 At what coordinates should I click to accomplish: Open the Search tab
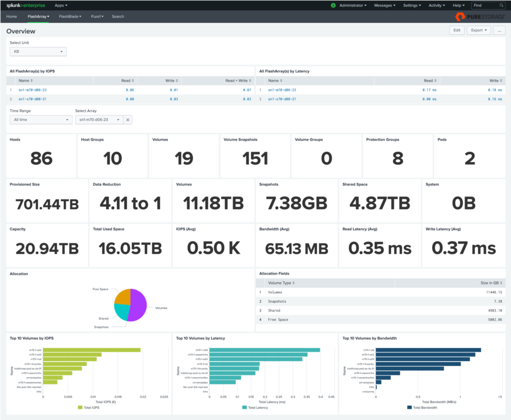tap(118, 16)
